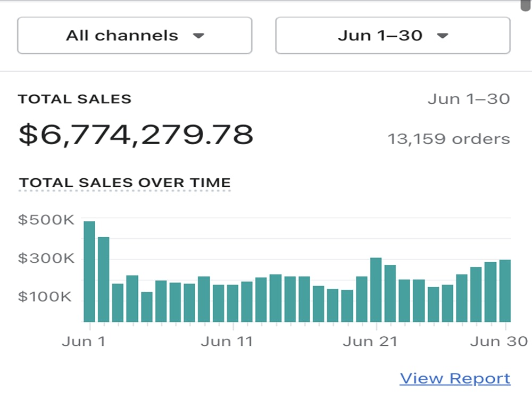532x399 pixels.
Task: Click the Total Sales Over Time heading
Action: (x=125, y=182)
